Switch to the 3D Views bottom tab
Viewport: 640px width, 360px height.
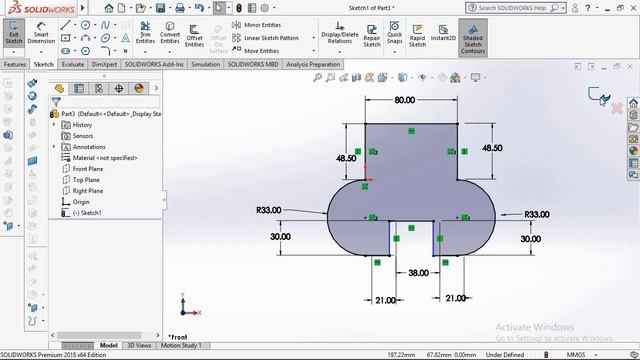139,345
